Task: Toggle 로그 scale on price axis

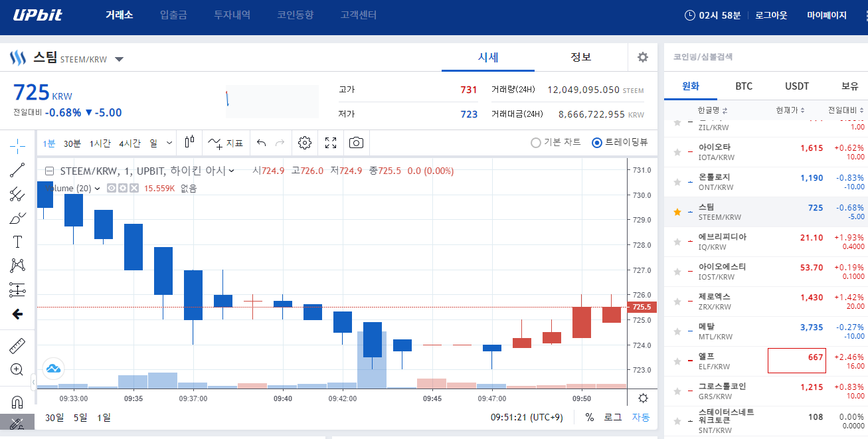Action: coord(612,417)
